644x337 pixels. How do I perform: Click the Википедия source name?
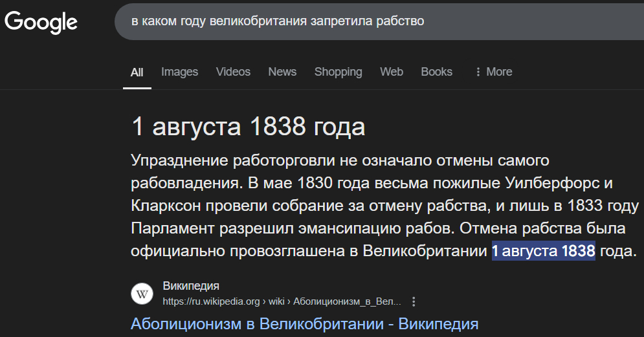[191, 286]
